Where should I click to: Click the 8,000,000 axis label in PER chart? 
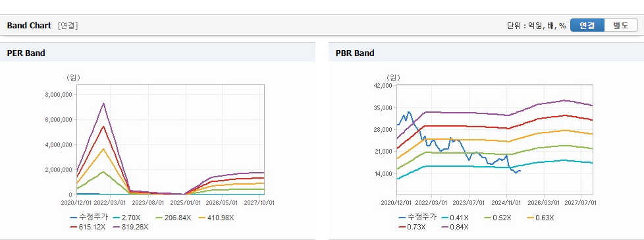tap(59, 94)
